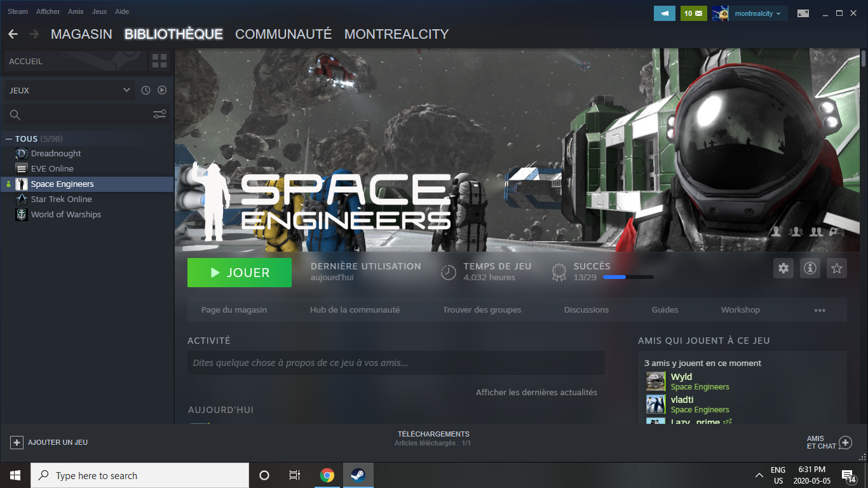Viewport: 868px width, 488px height.
Task: Show only ready-to-play games icon
Action: point(162,90)
